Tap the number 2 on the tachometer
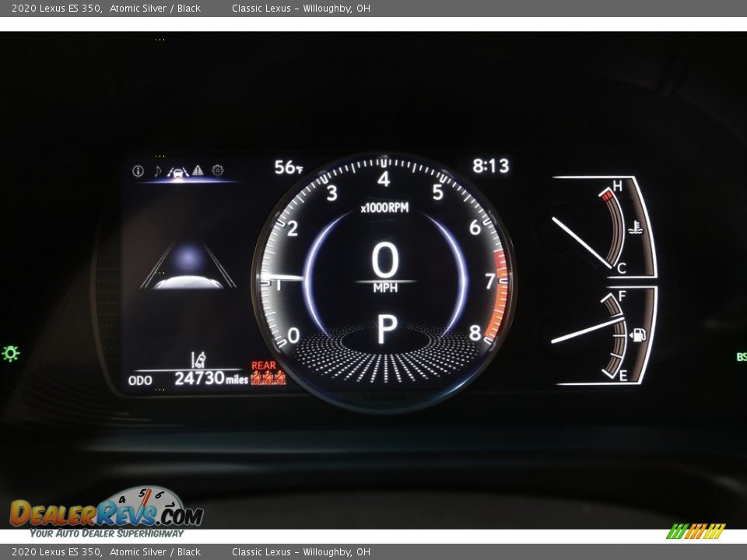747x560 pixels. (x=293, y=229)
